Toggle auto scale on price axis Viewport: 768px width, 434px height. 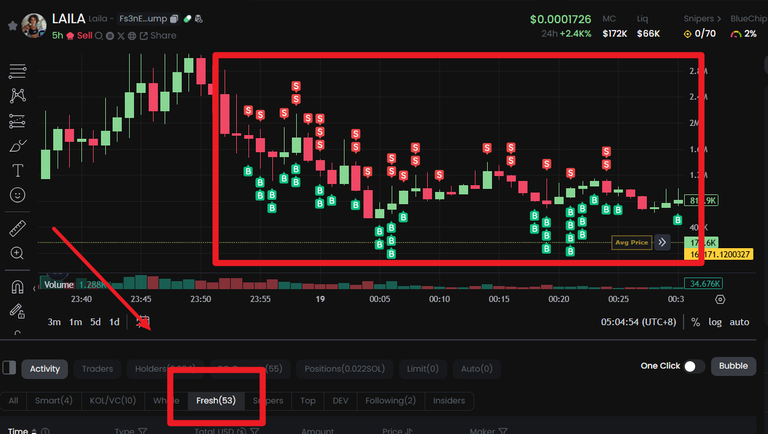coord(739,322)
